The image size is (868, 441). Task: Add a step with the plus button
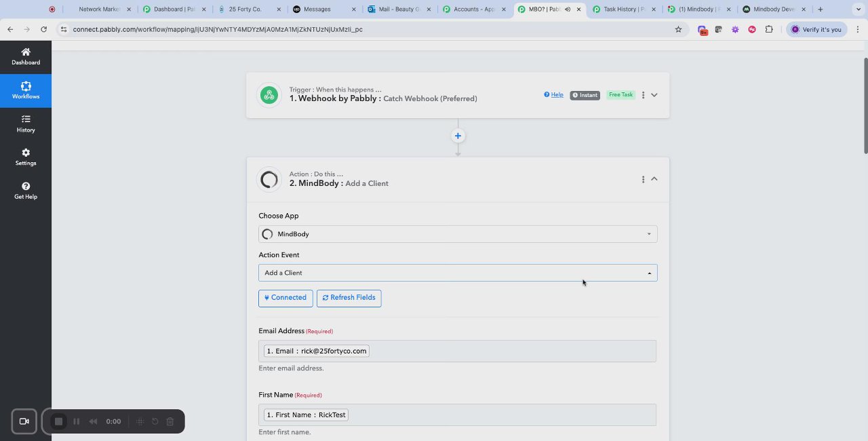point(458,136)
